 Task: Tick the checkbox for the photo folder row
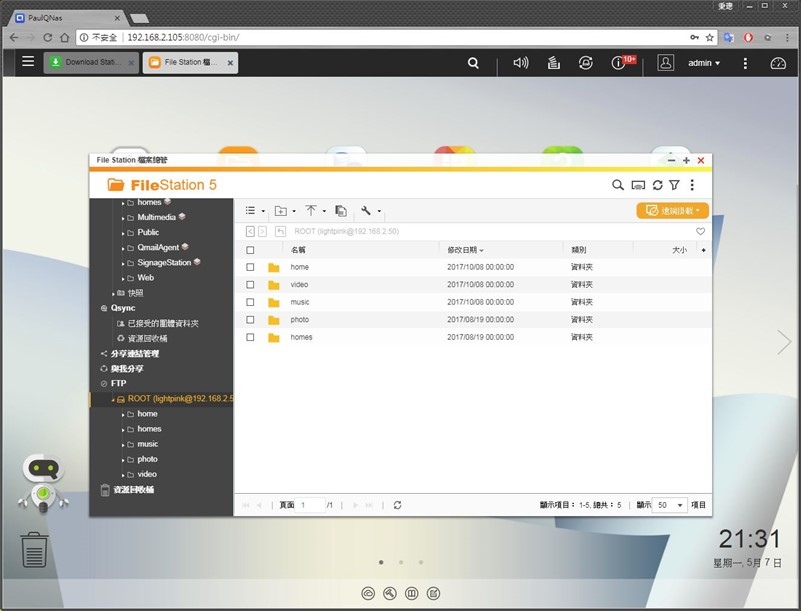250,320
